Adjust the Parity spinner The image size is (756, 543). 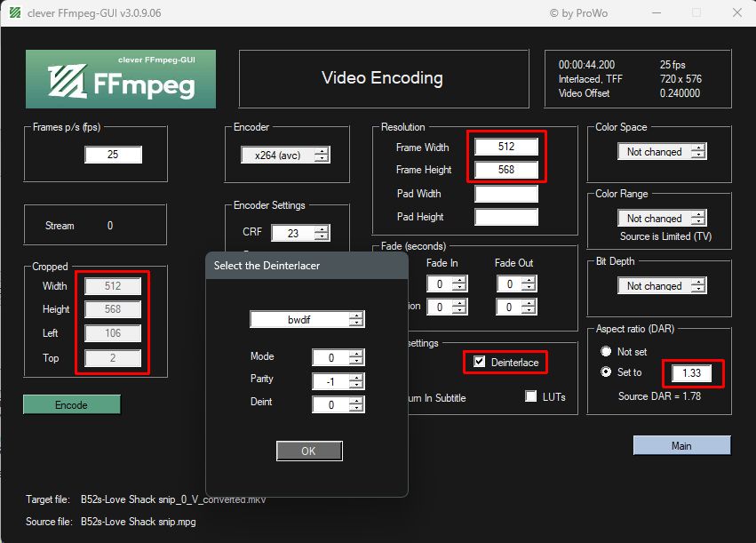pos(356,381)
